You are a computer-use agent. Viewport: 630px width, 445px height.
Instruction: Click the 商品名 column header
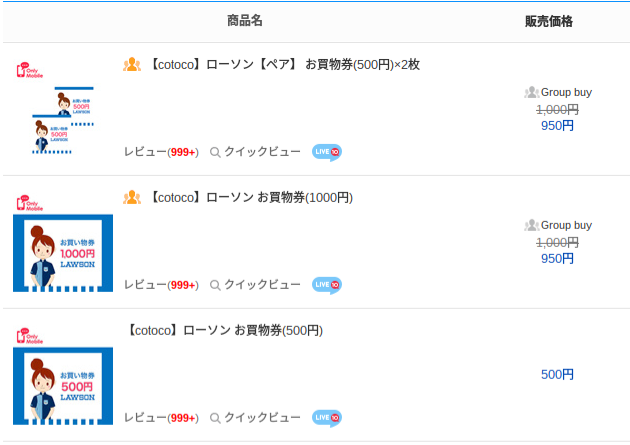click(245, 20)
